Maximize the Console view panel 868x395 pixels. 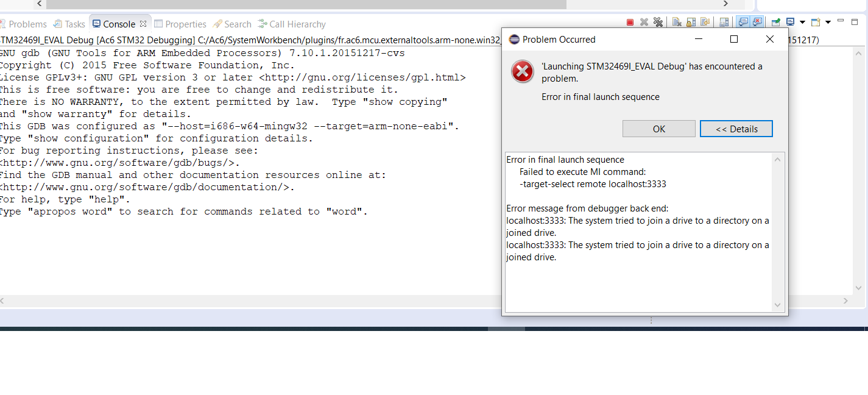pos(856,21)
